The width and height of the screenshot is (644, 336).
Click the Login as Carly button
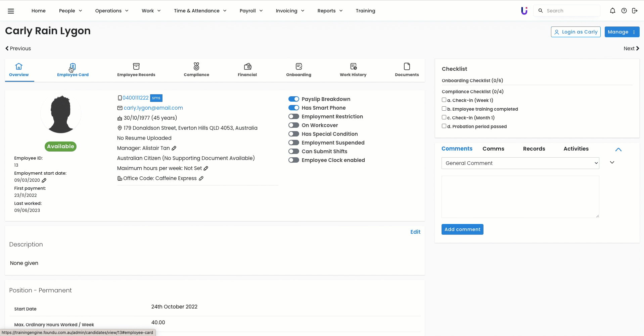576,32
